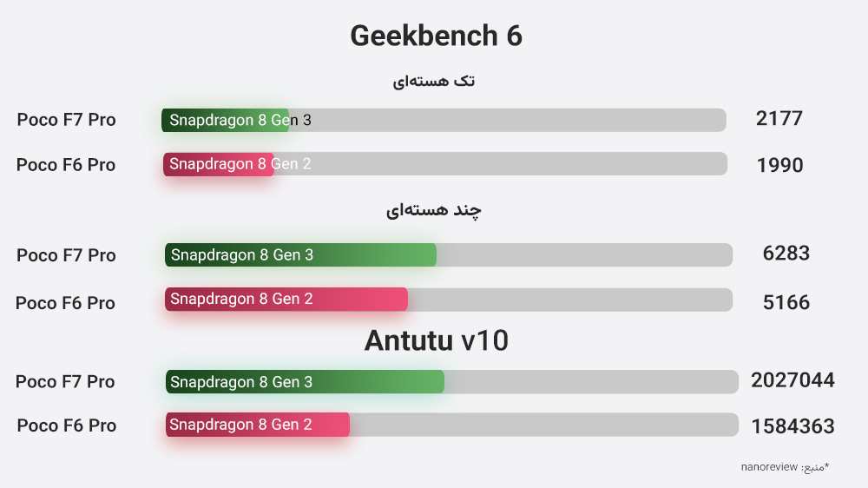Click the score value 1990

coord(780,165)
